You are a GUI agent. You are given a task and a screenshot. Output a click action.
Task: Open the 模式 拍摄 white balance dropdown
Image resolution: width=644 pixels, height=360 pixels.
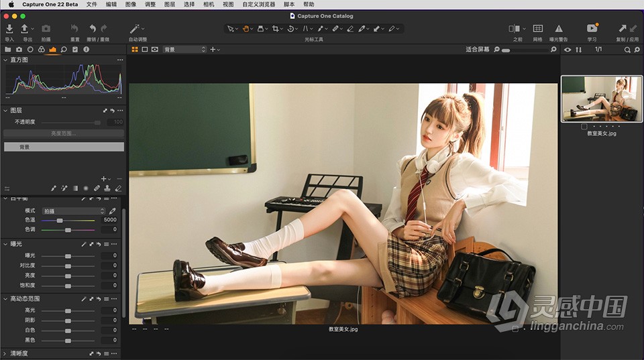pyautogui.click(x=74, y=211)
